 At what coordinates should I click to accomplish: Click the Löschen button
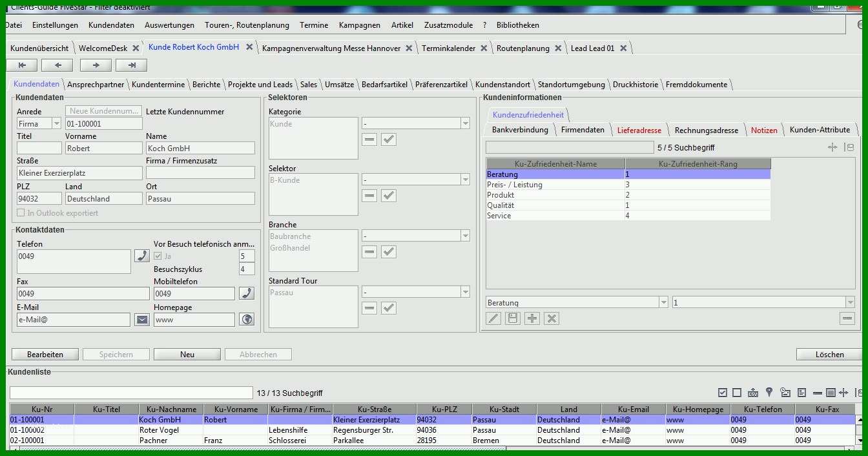829,355
